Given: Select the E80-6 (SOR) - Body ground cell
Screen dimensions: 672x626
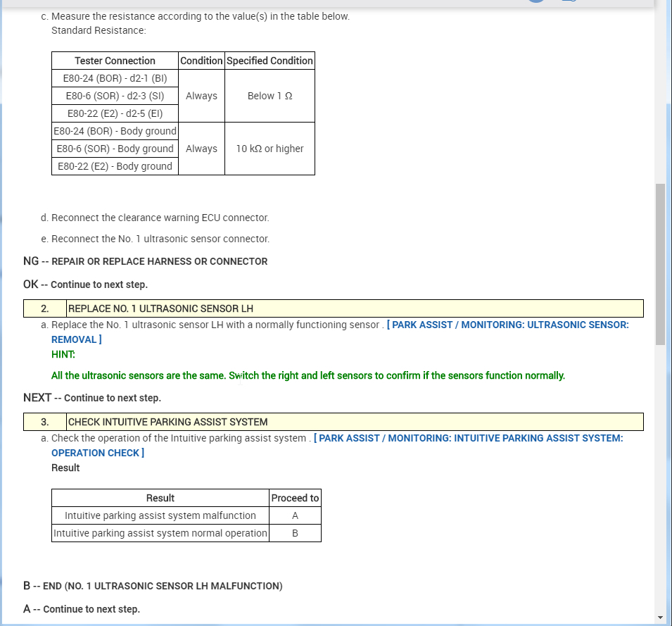Looking at the screenshot, I should [x=115, y=149].
